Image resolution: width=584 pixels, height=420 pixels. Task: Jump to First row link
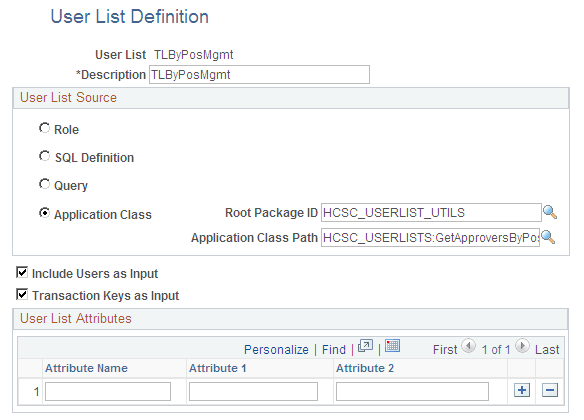pos(445,350)
